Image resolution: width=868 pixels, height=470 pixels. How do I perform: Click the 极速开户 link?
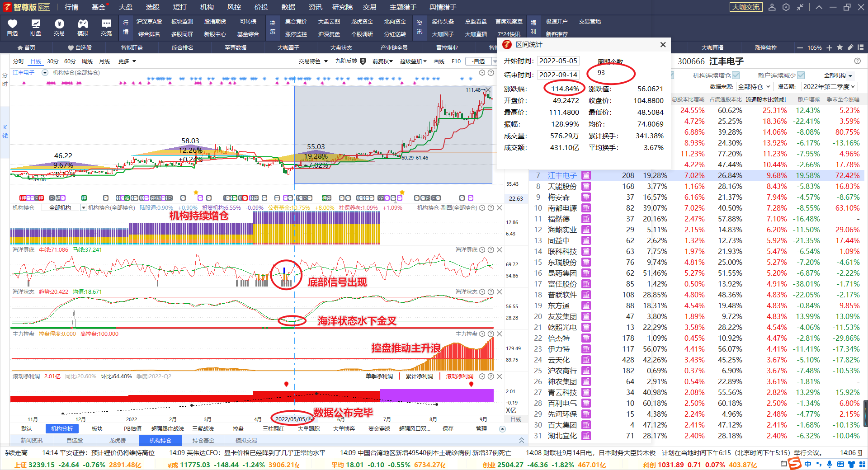(557, 22)
